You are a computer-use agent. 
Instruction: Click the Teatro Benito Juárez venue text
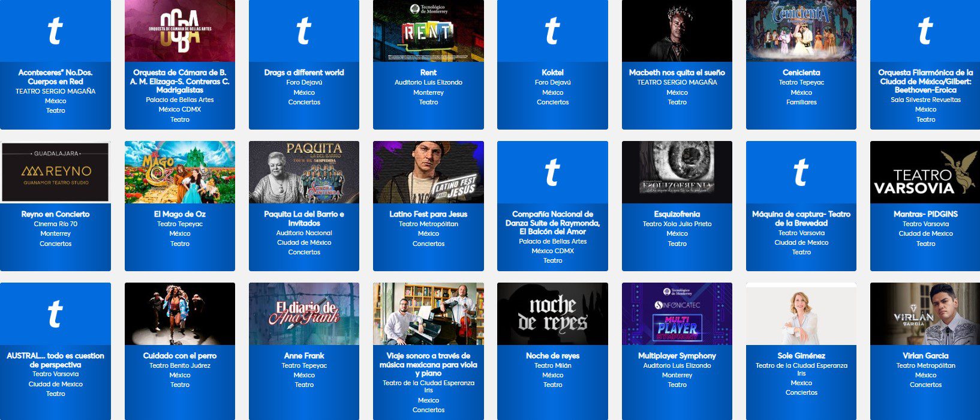[180, 365]
